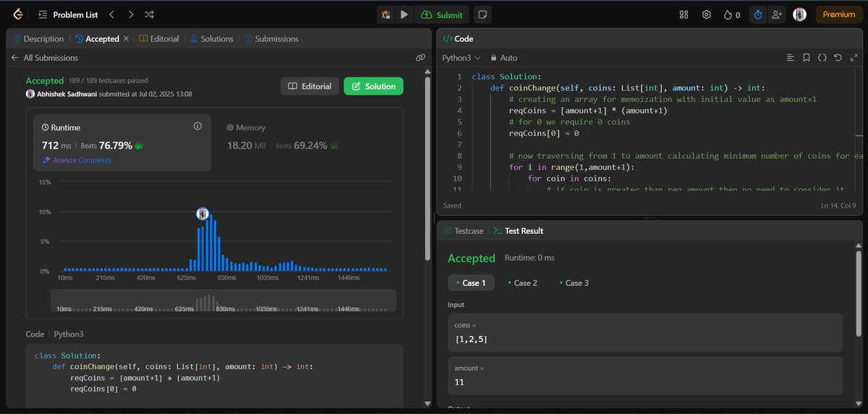Run code with the play icon
This screenshot has height=414, width=868.
404,14
